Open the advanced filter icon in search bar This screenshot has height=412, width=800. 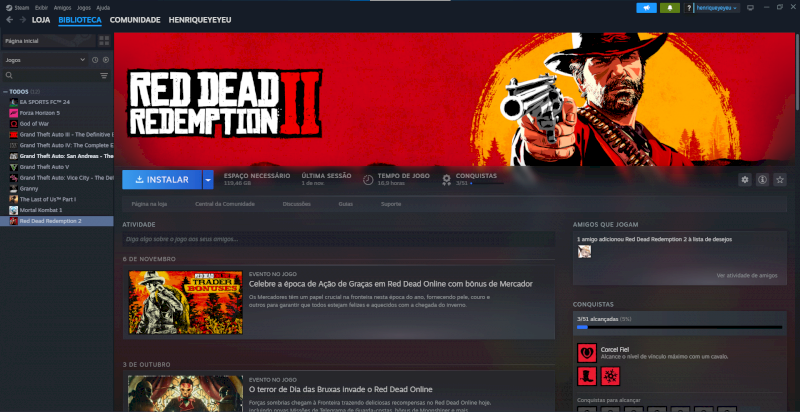click(x=104, y=75)
